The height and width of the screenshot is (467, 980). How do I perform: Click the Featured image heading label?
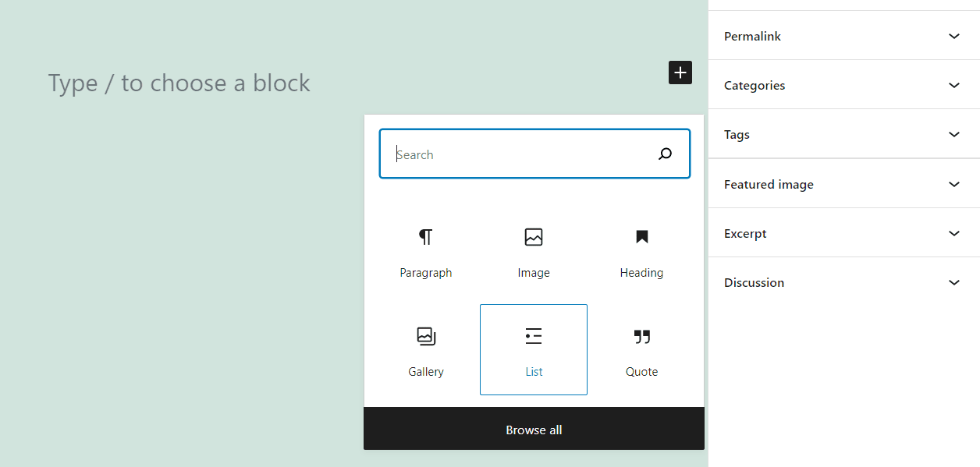(x=768, y=184)
